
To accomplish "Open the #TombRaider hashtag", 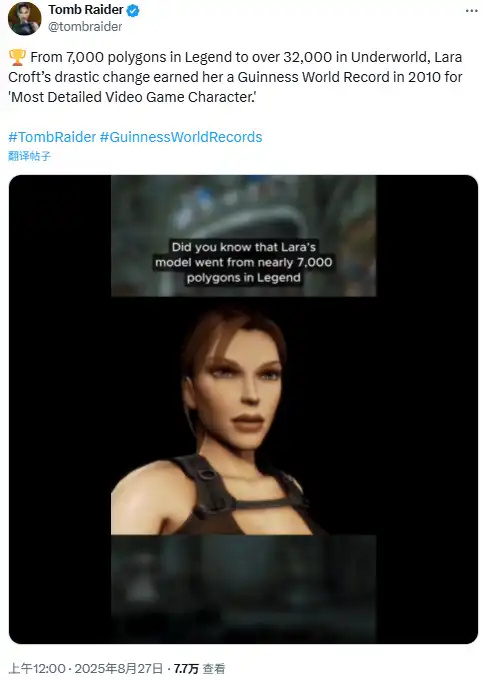I will click(52, 137).
